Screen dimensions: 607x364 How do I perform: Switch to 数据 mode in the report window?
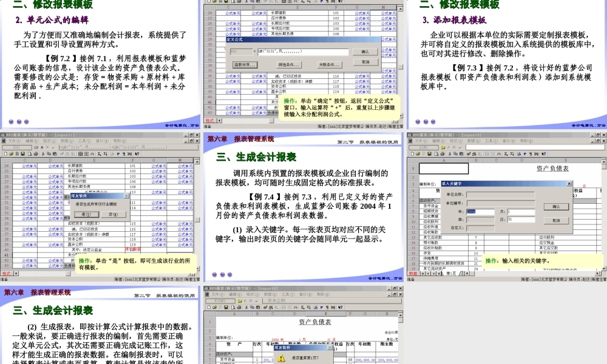(x=413, y=273)
